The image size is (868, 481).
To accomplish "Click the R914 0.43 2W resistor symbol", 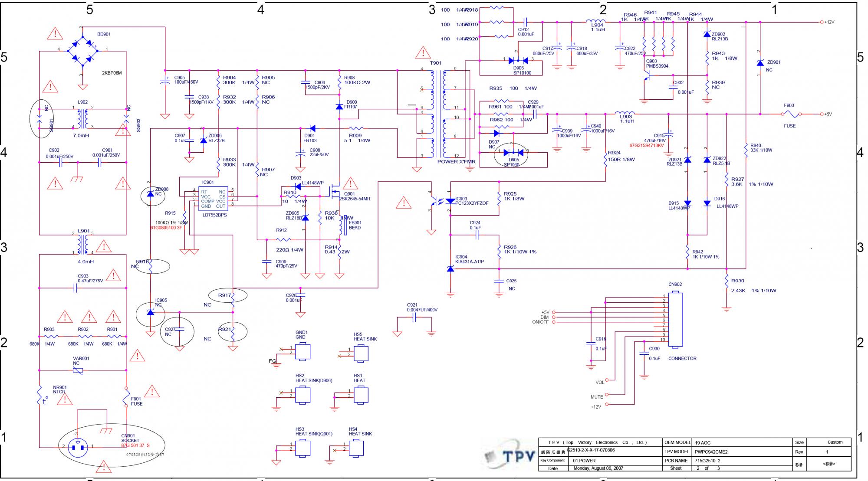I will (x=339, y=252).
